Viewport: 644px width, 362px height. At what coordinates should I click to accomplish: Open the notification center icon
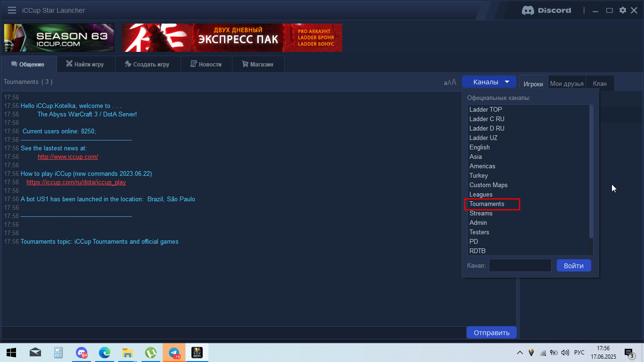tap(629, 353)
